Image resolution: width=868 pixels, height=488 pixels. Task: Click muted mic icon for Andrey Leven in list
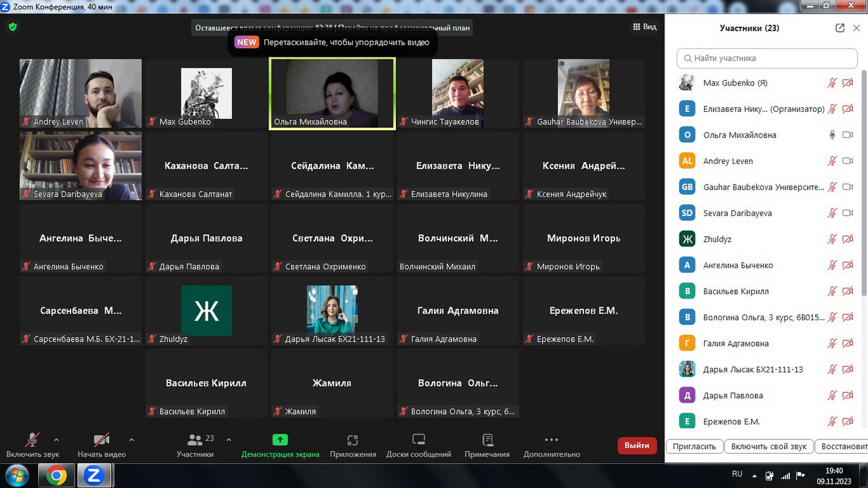tap(832, 161)
